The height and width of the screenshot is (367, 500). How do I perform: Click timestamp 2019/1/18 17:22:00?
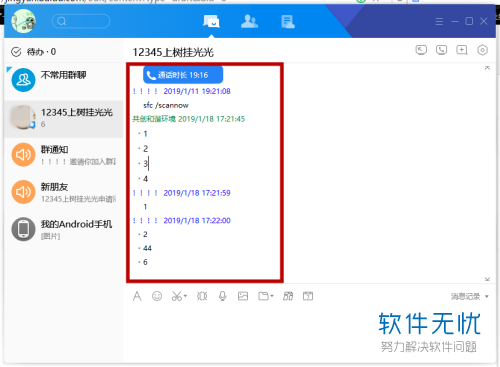pyautogui.click(x=197, y=221)
